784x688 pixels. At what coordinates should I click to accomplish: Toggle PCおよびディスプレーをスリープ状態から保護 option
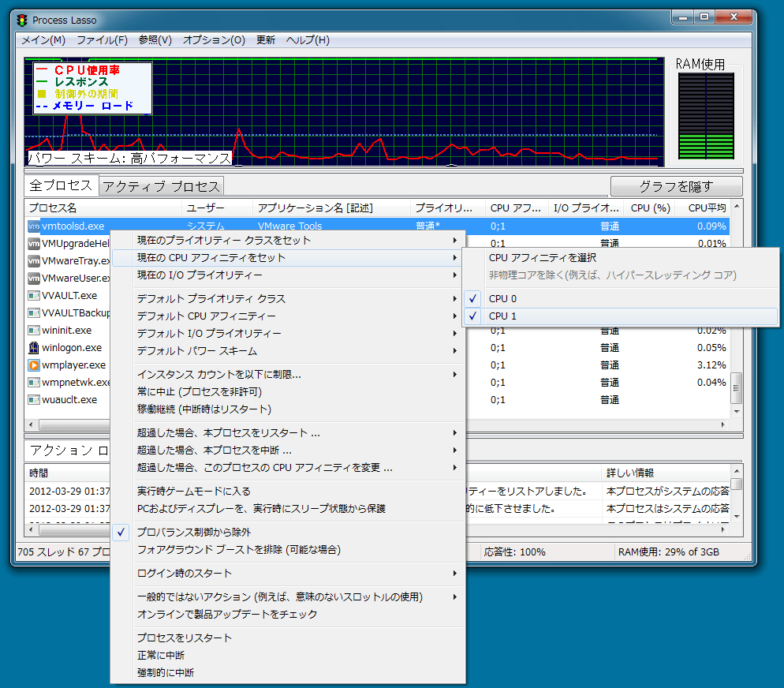[289, 508]
